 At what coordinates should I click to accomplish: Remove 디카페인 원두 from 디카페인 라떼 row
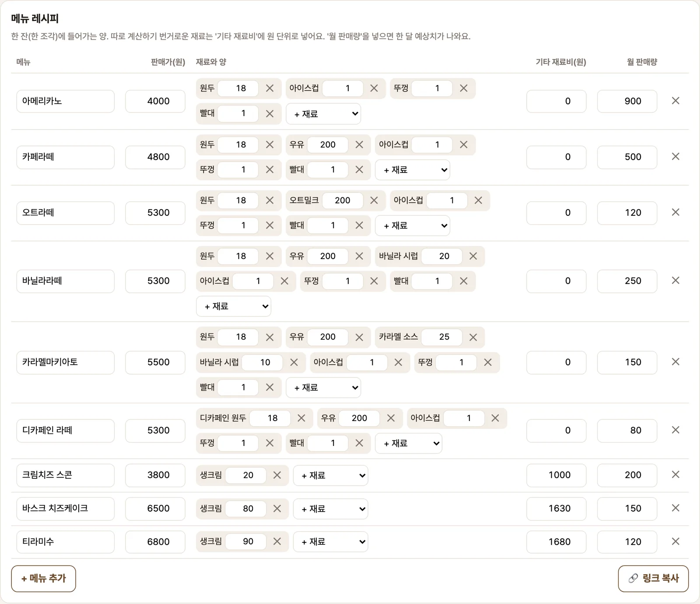tap(301, 418)
